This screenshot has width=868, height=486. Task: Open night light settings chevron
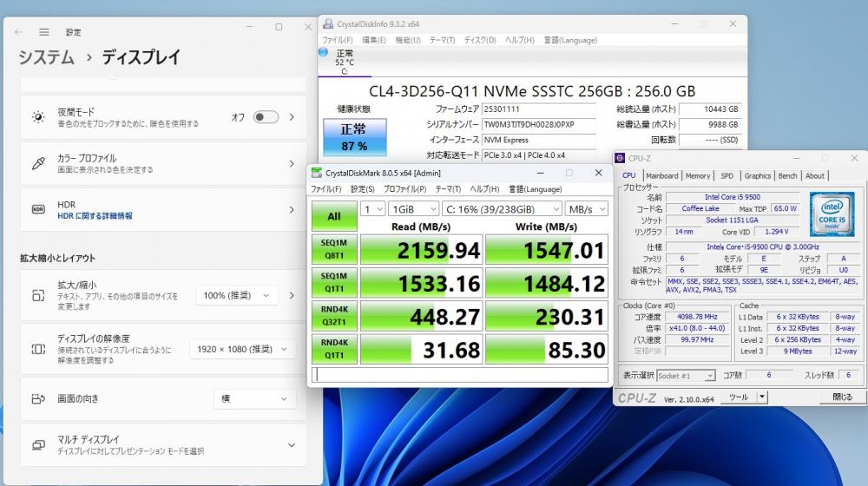pyautogui.click(x=292, y=117)
